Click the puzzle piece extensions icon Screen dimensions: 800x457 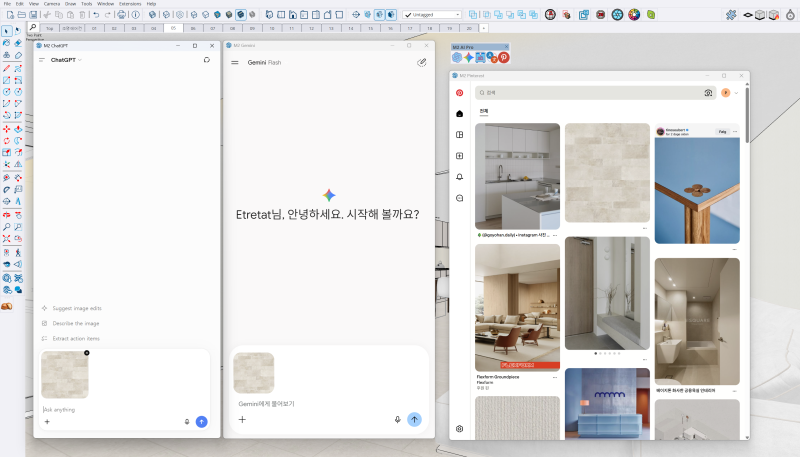click(731, 15)
